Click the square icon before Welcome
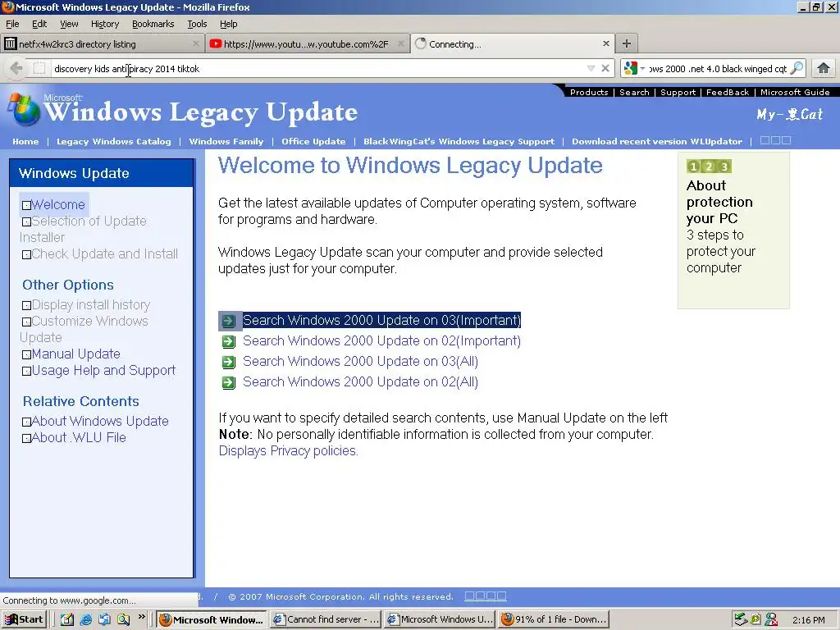 pyautogui.click(x=26, y=205)
